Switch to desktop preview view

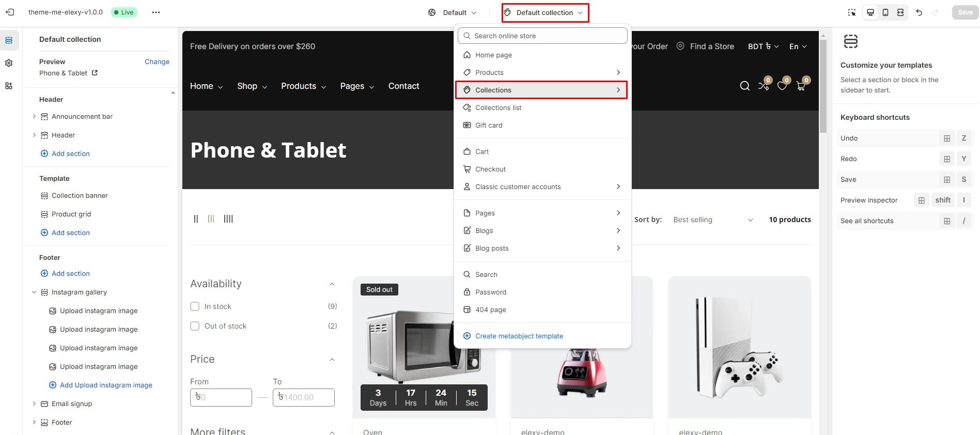870,12
